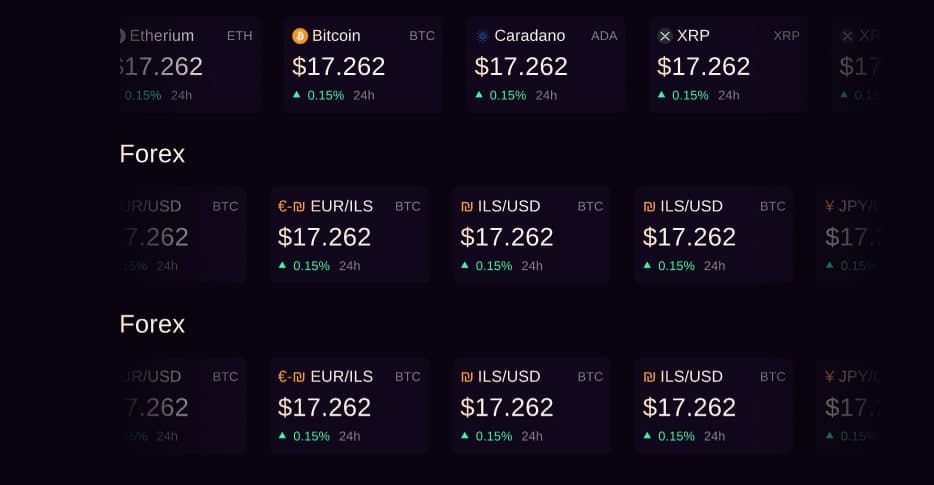
Task: Click the 24h label in the Bitcoin card
Action: click(364, 95)
